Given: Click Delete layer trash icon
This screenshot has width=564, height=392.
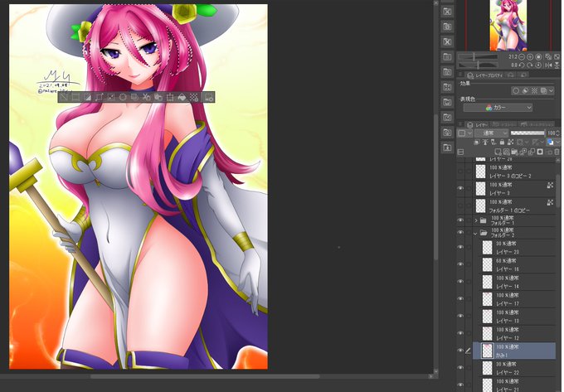Looking at the screenshot, I should pyautogui.click(x=557, y=152).
